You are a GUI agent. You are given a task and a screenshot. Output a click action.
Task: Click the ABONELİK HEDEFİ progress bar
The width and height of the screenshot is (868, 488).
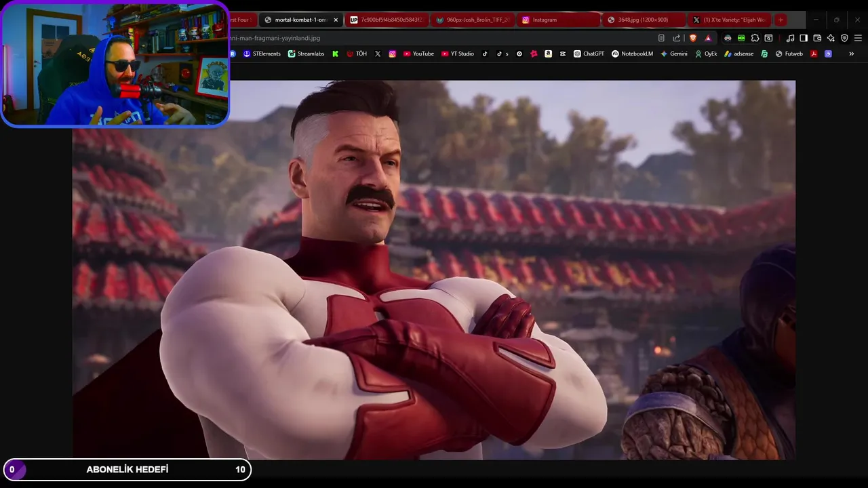(x=127, y=470)
